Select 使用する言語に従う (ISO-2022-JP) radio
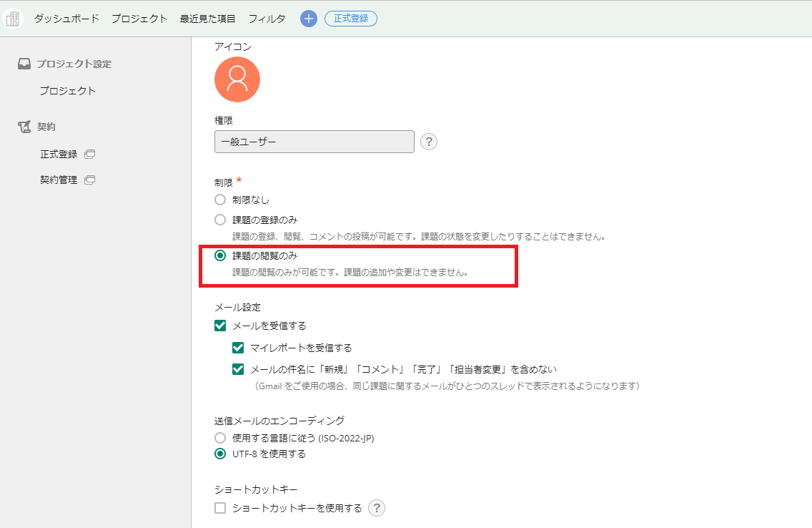Image resolution: width=812 pixels, height=528 pixels. 220,438
